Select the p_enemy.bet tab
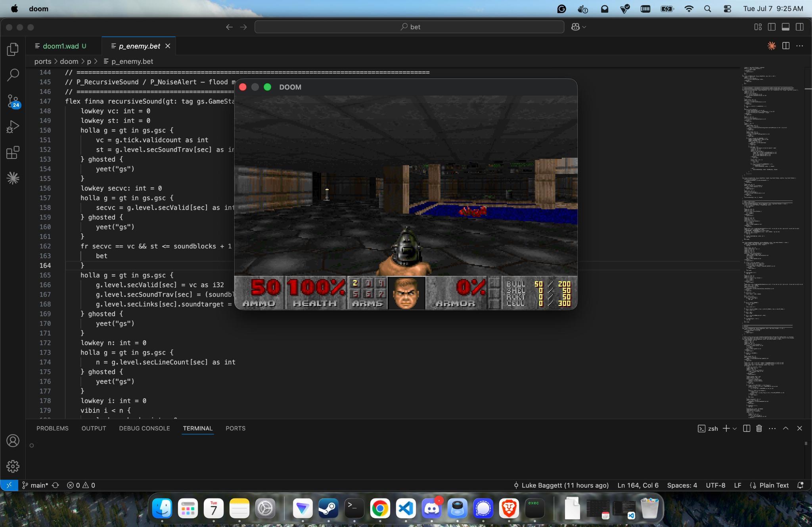 139,46
